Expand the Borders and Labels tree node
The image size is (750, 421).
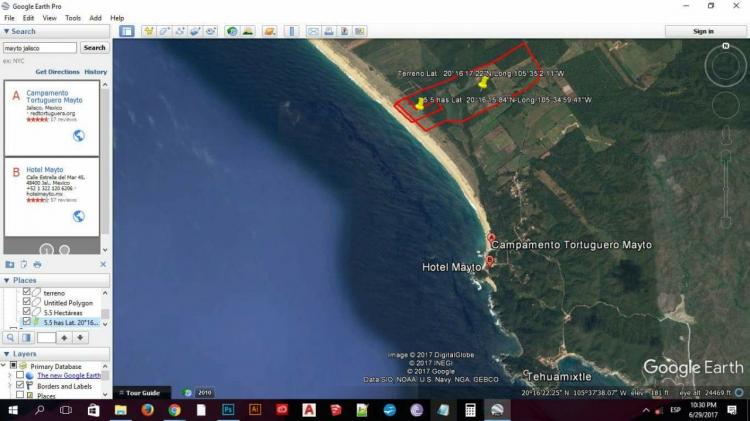[10, 385]
